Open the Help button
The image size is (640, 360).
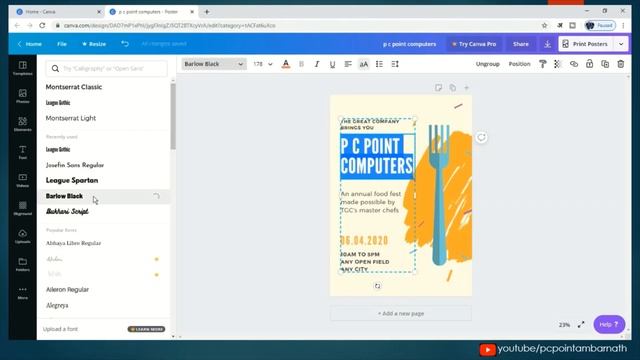(x=609, y=324)
